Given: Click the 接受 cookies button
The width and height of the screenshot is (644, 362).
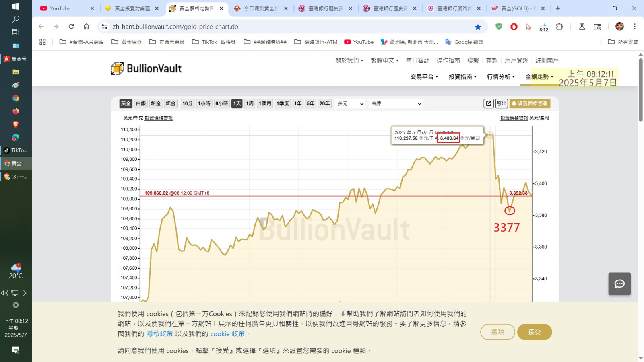Looking at the screenshot, I should coord(535,332).
